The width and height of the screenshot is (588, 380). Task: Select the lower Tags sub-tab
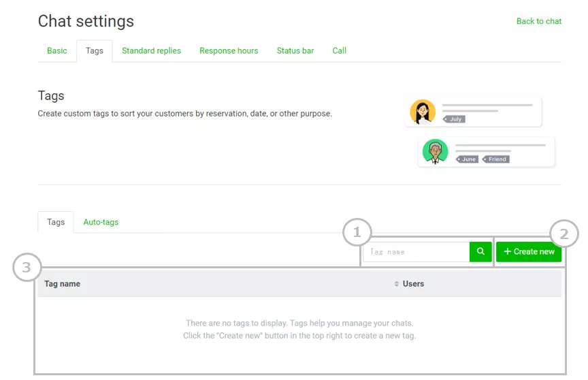56,222
